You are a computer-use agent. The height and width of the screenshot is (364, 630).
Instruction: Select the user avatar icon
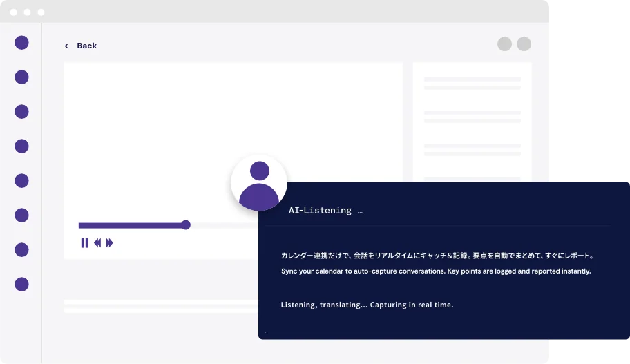coord(259,183)
